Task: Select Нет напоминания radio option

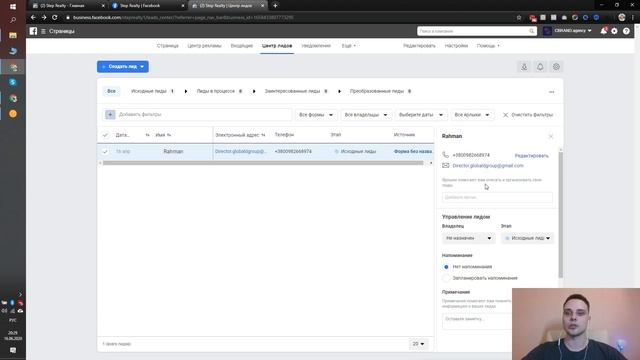Action: tap(446, 267)
